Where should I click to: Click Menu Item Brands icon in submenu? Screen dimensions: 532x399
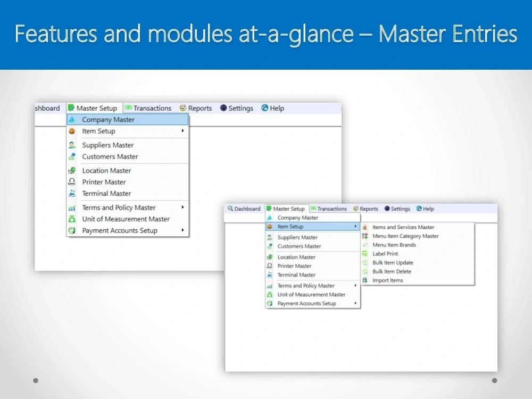click(365, 245)
